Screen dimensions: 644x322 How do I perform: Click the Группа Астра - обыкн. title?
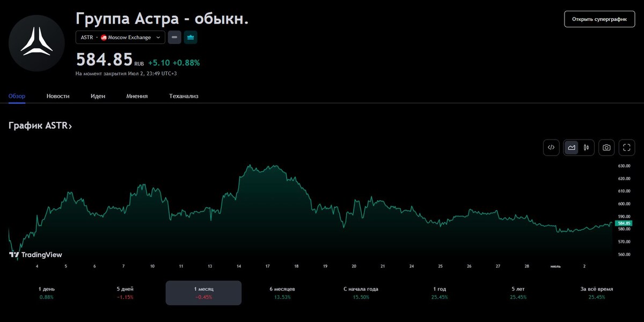[x=162, y=18]
